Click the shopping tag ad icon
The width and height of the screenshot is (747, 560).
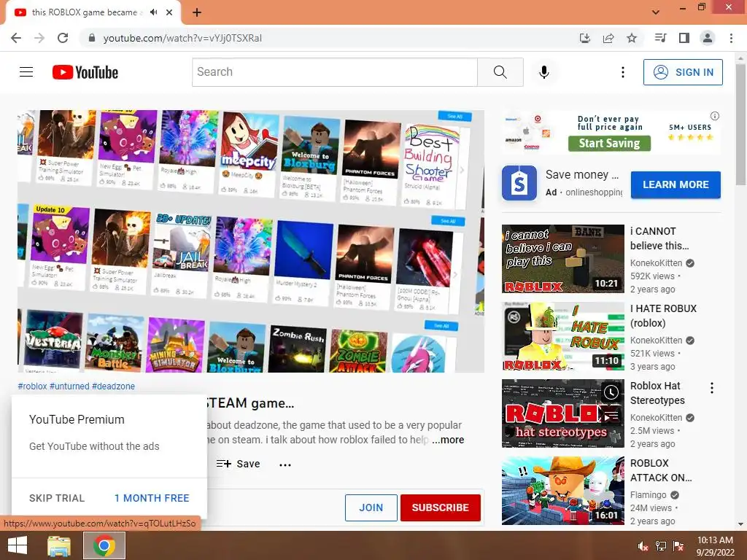click(x=519, y=183)
